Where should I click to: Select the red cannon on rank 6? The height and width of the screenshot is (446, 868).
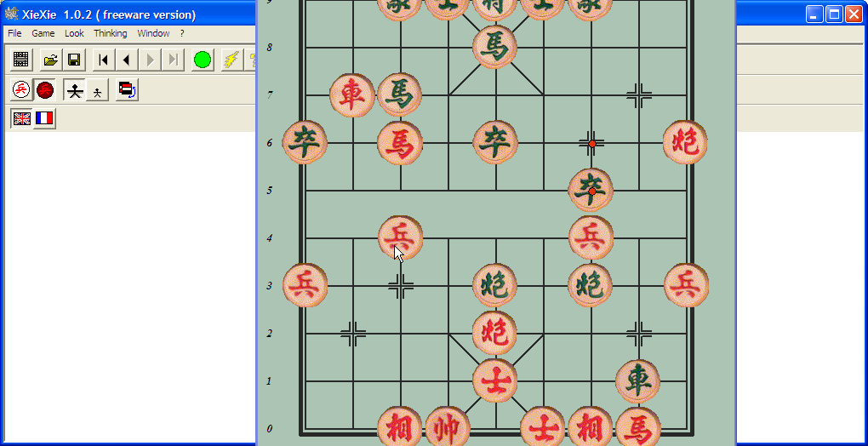[x=685, y=142]
